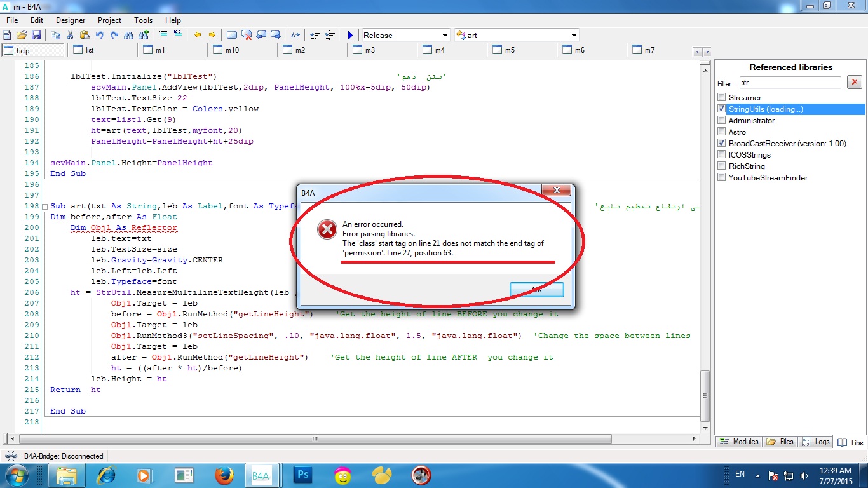Collapse the Sub art code block

44,207
